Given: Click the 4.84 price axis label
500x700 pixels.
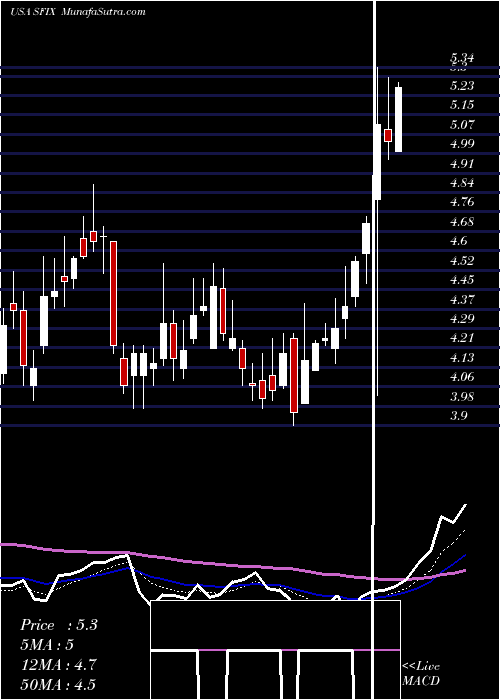Looking at the screenshot, I should [462, 183].
